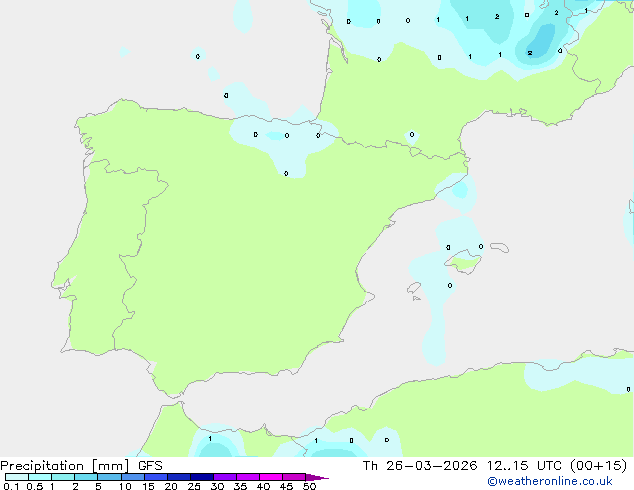Click the legend label '15'
The height and width of the screenshot is (490, 634).
pyautogui.click(x=148, y=486)
